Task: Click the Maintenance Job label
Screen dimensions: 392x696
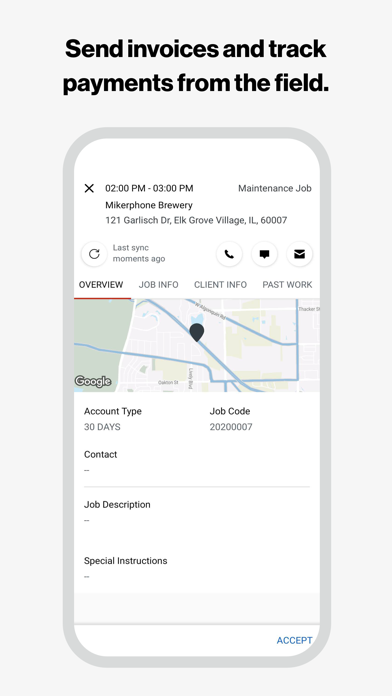Action: click(x=275, y=188)
